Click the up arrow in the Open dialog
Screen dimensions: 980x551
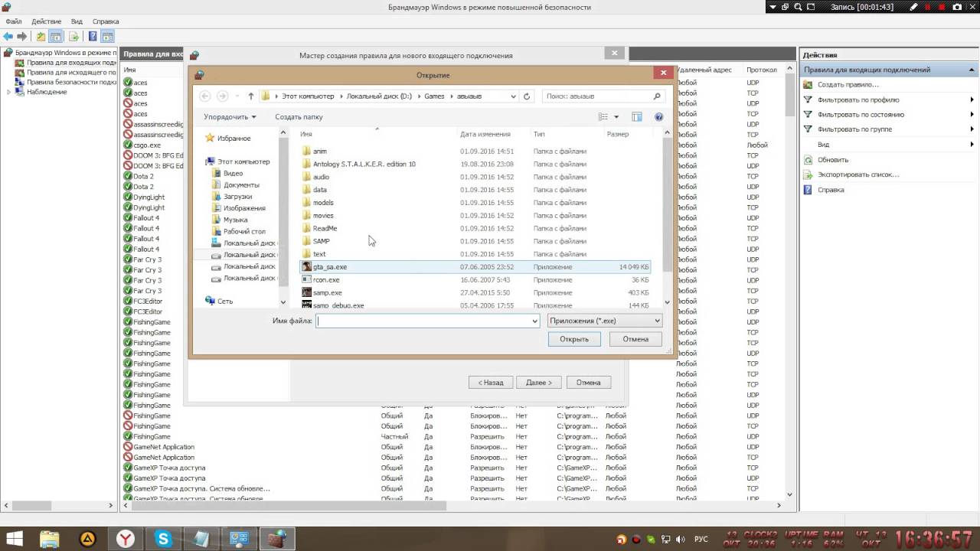[250, 96]
